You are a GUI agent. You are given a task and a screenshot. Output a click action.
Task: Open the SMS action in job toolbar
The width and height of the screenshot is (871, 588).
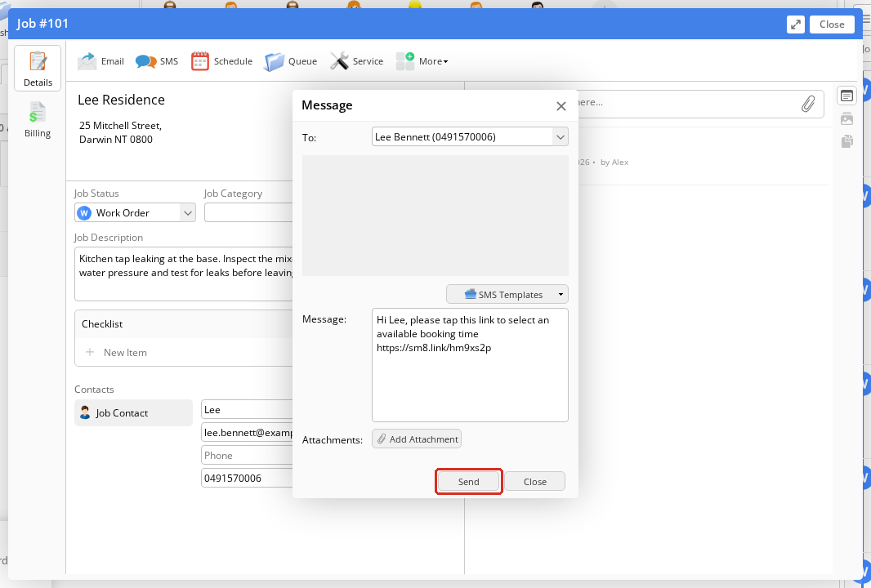[x=157, y=61]
